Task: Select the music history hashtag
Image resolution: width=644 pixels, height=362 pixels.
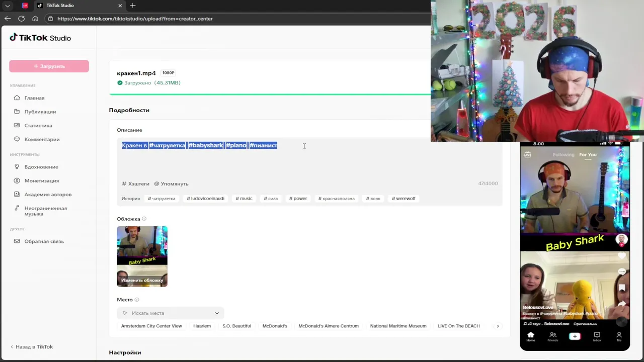Action: 244,199
